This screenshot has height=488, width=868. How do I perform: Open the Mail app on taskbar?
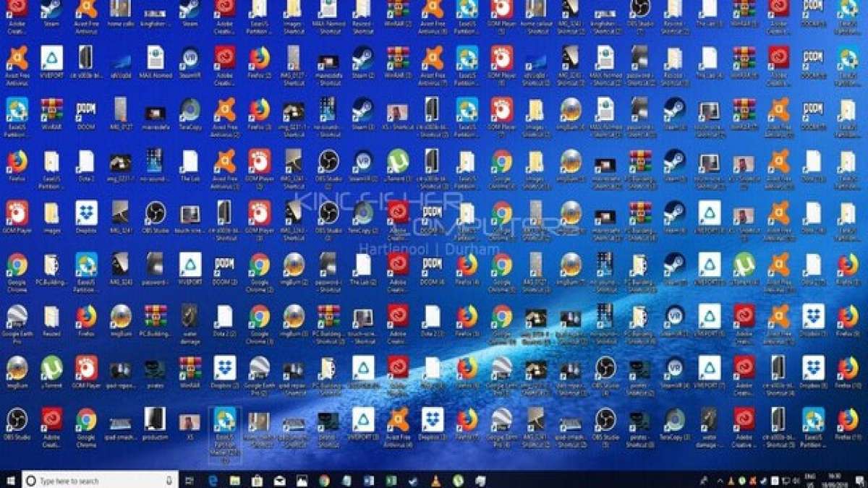pos(280,480)
